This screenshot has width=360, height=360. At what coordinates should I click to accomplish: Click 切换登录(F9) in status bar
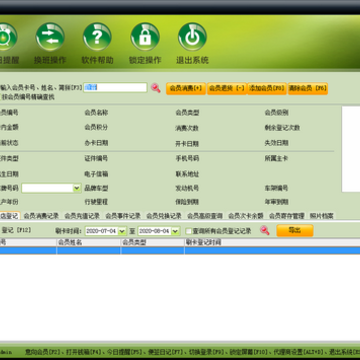206,352
